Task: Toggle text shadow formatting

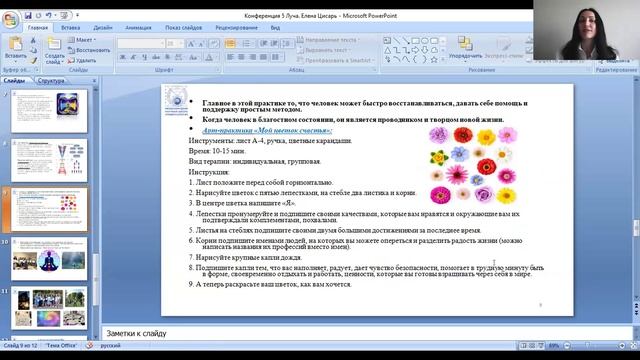Action: click(x=167, y=58)
